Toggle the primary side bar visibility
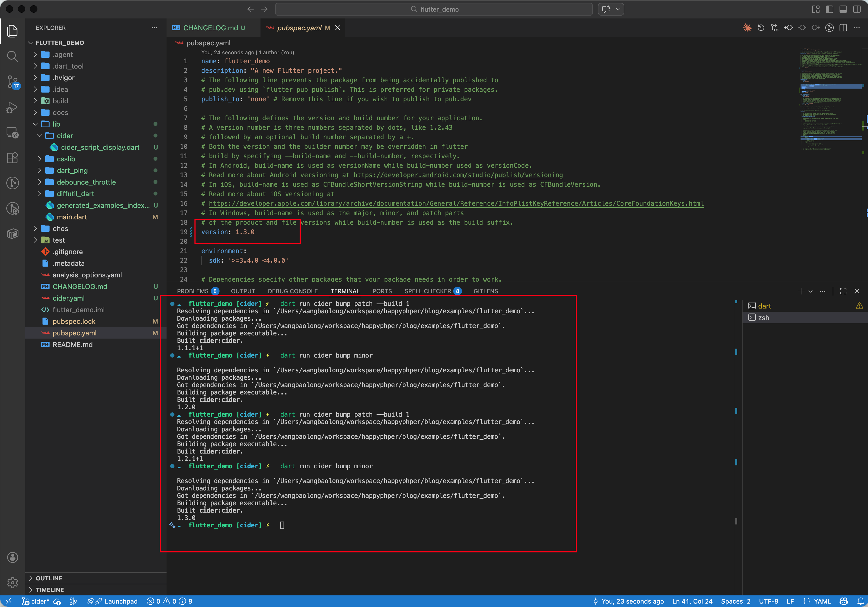The width and height of the screenshot is (868, 607). tap(830, 9)
